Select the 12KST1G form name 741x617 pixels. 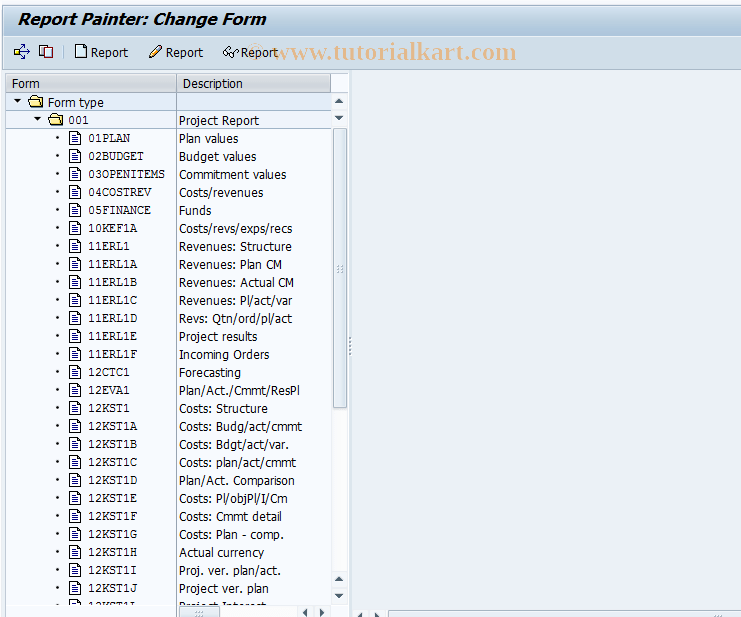pyautogui.click(x=112, y=534)
